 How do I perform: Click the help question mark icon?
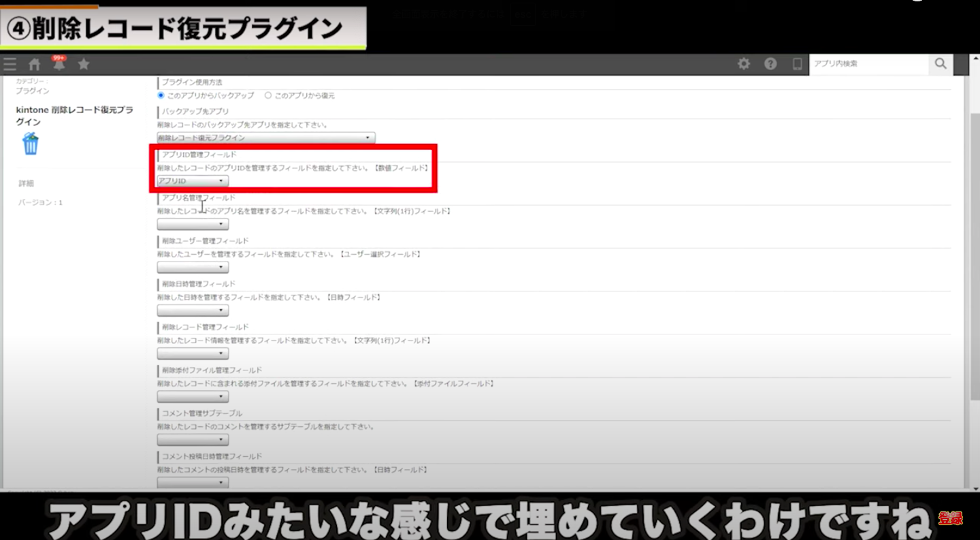coord(770,64)
